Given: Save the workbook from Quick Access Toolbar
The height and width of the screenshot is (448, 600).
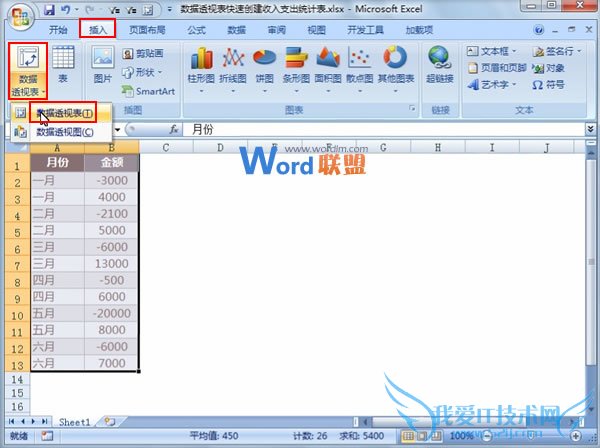Looking at the screenshot, I should [x=49, y=10].
